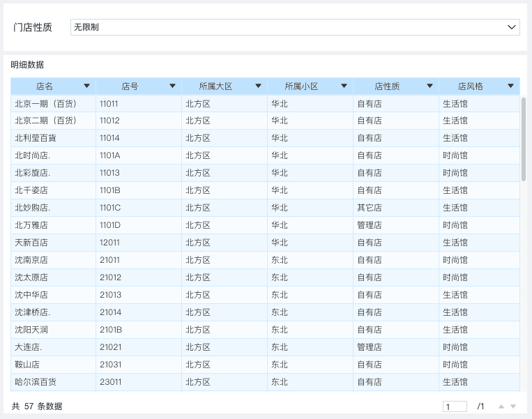Click store number 23011
Screen dimensions: 532x419
(111, 382)
